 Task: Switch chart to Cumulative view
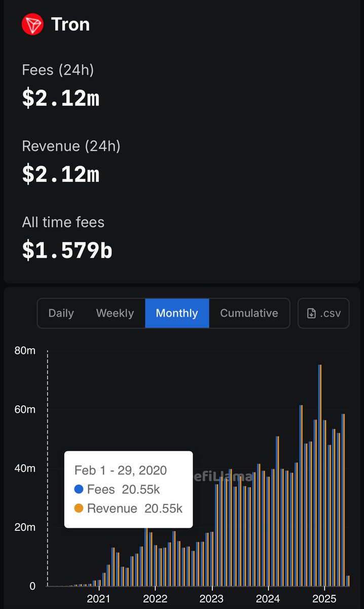[249, 313]
